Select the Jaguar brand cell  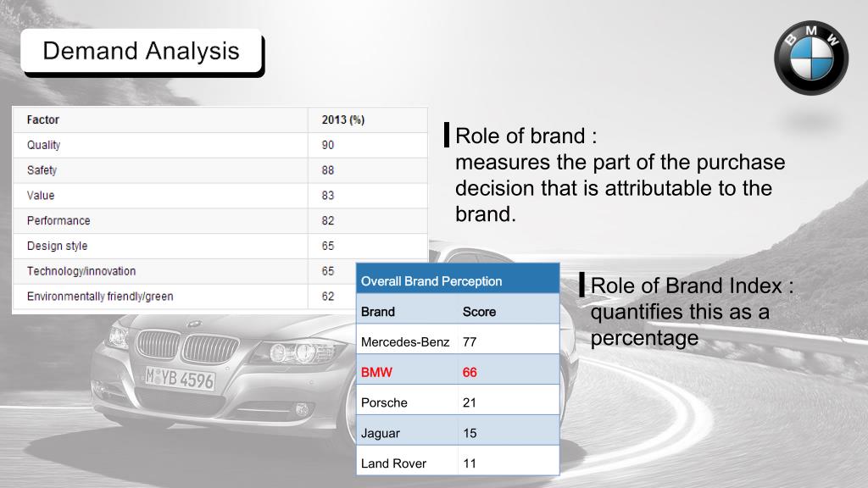click(408, 430)
